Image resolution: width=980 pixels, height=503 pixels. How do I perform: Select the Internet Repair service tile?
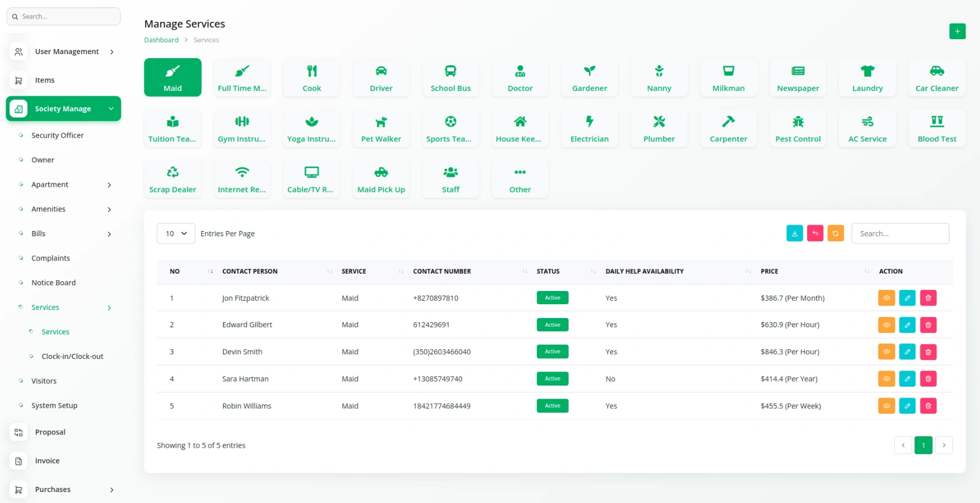coord(242,179)
